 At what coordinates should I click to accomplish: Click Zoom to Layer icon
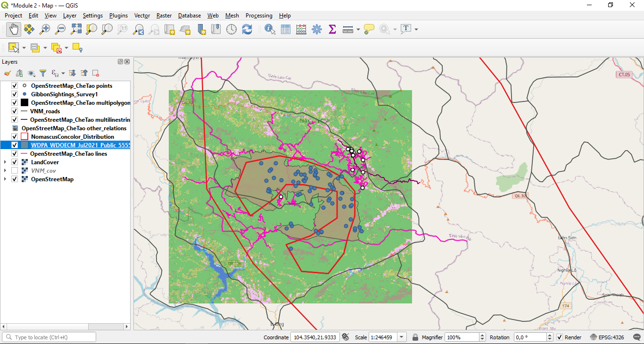click(x=107, y=29)
